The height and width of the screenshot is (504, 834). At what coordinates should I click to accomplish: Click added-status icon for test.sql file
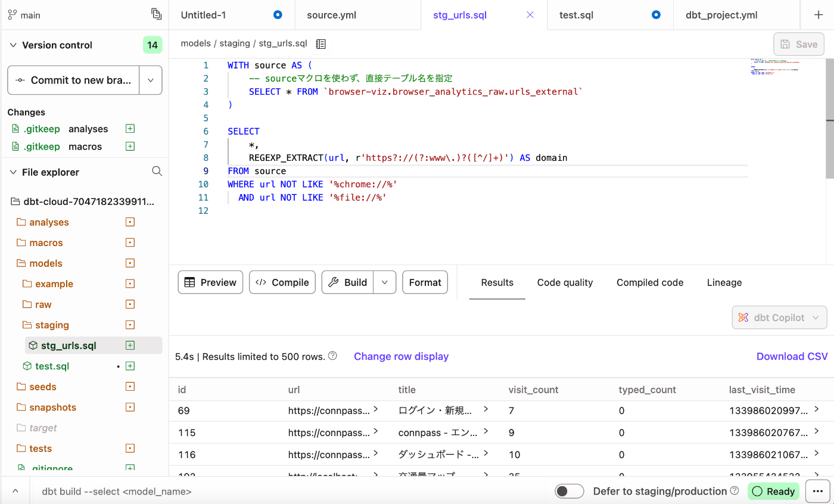click(x=130, y=366)
